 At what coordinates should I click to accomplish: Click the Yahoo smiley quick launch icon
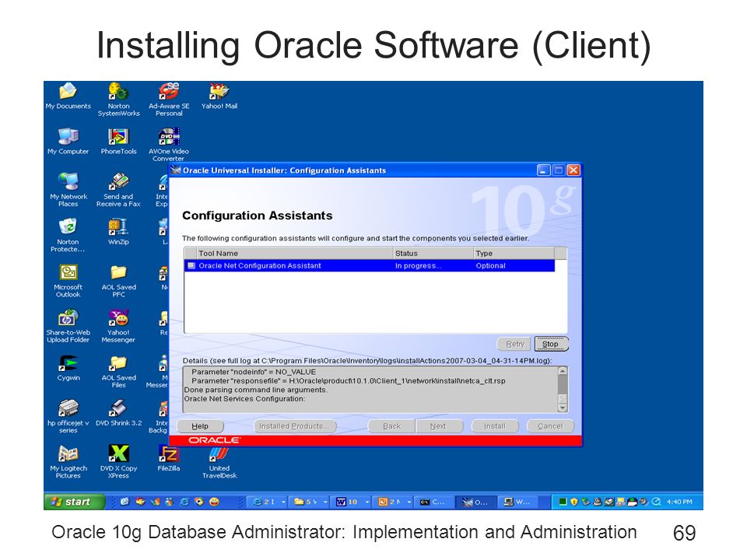pos(215,502)
